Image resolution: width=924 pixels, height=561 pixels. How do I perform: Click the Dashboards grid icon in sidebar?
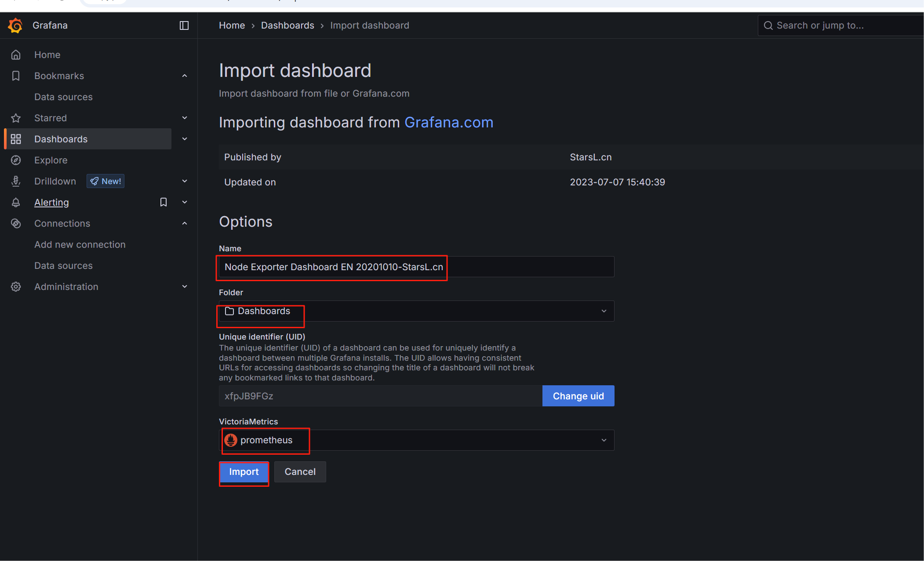[x=16, y=139]
